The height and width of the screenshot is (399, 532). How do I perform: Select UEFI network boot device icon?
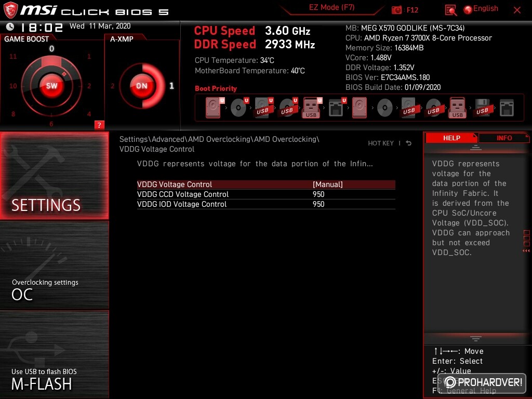coord(337,108)
